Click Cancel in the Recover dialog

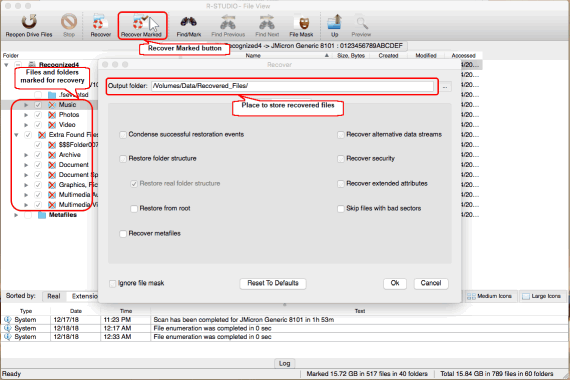click(431, 283)
